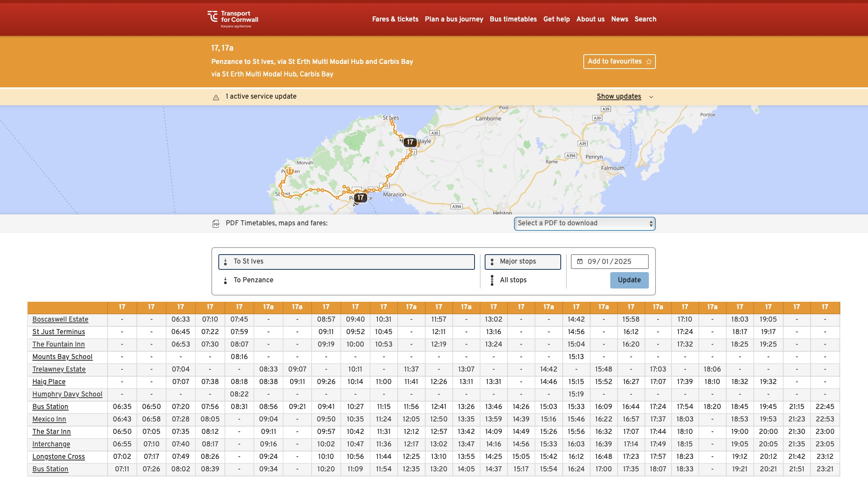The height and width of the screenshot is (492, 868).
Task: Open the Select a PDF to download dropdown
Action: tap(584, 223)
